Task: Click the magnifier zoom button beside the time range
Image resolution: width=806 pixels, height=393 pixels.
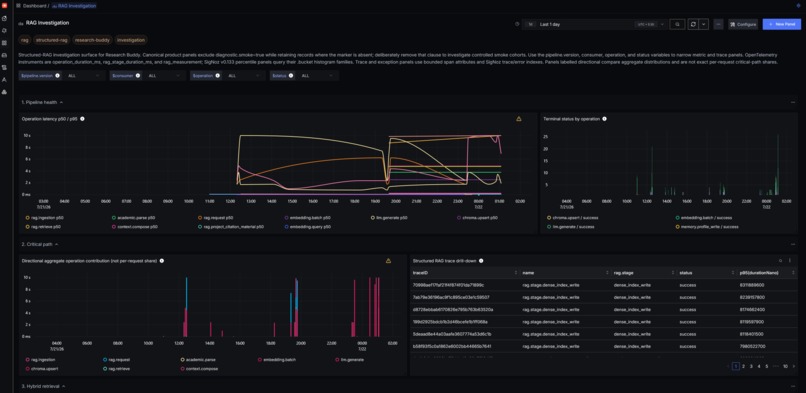Action: 677,24
